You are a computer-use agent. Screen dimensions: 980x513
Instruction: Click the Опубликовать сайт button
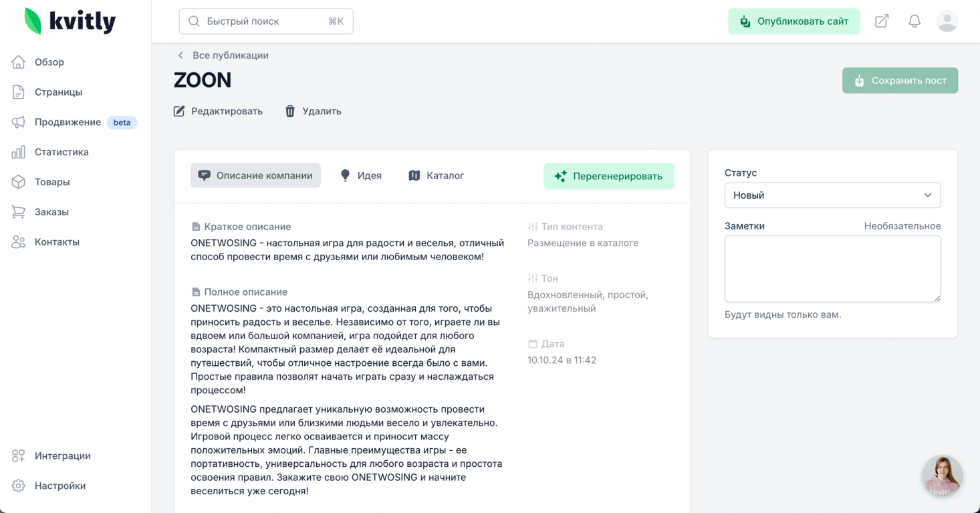coord(794,21)
